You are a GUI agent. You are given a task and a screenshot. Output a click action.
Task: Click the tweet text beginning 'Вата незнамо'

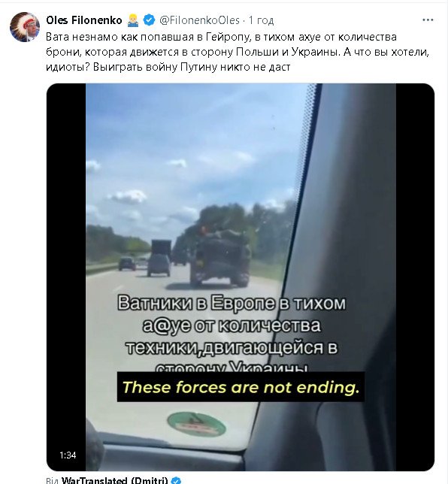point(237,52)
